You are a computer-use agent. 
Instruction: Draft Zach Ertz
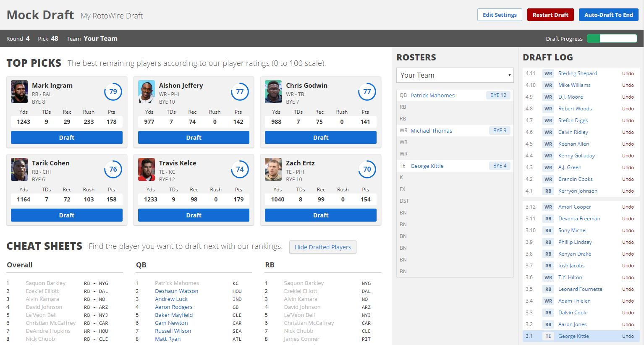click(321, 215)
